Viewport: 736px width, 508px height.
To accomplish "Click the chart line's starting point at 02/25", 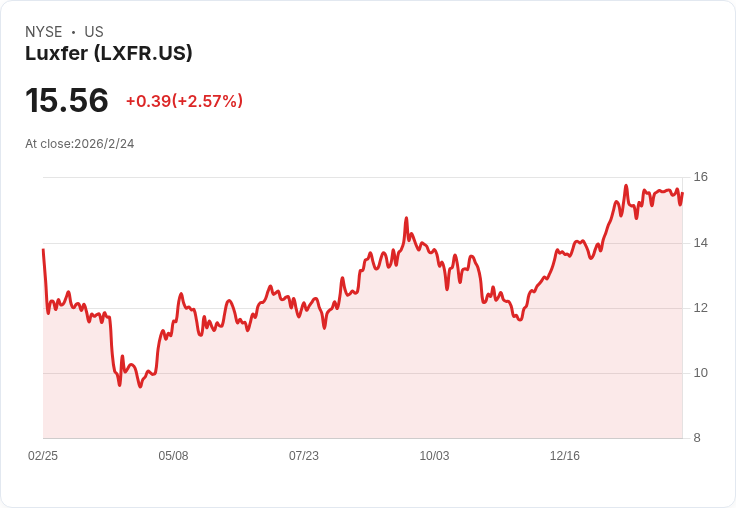I will pos(43,249).
